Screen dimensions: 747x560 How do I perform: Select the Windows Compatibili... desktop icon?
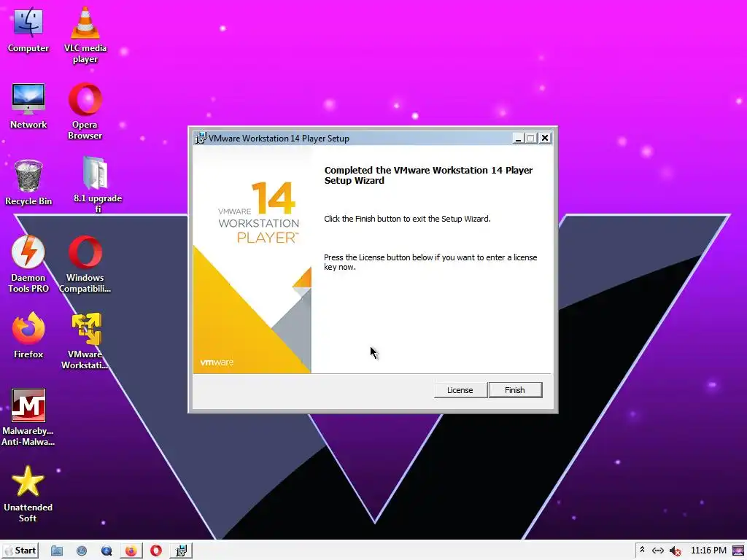85,264
